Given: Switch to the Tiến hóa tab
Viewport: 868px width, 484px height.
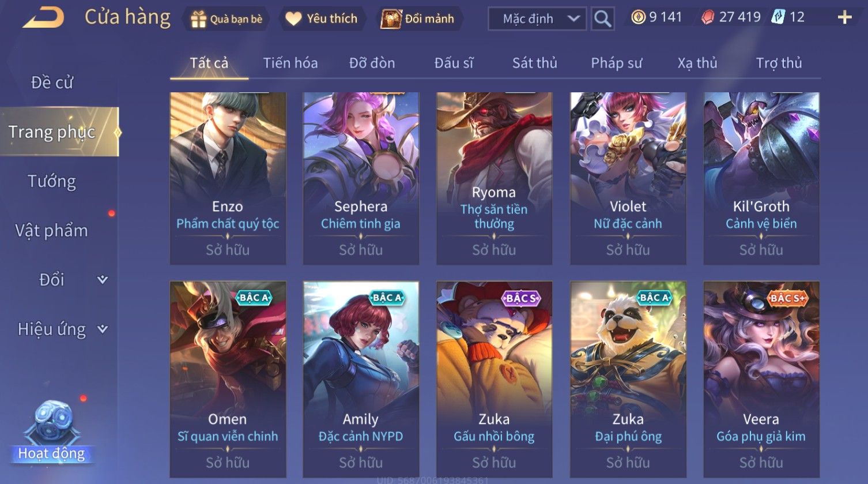Looking at the screenshot, I should (x=290, y=63).
